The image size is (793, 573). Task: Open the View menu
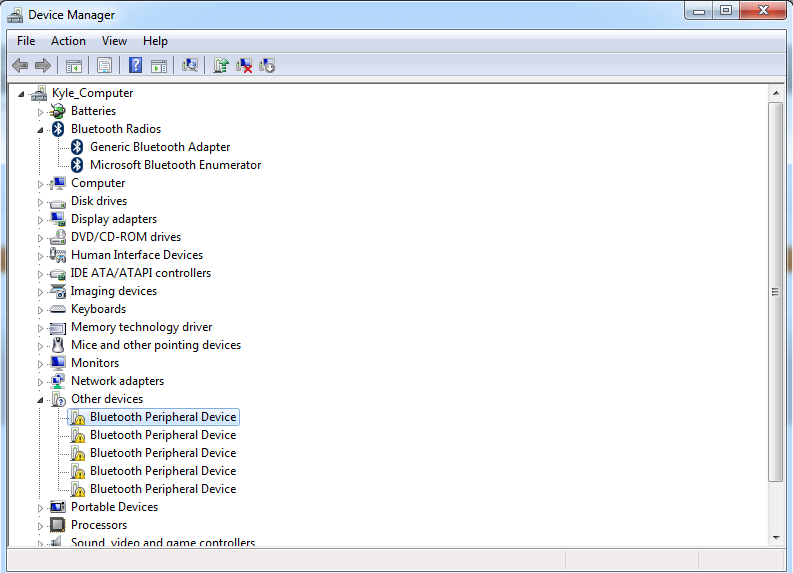[x=114, y=41]
